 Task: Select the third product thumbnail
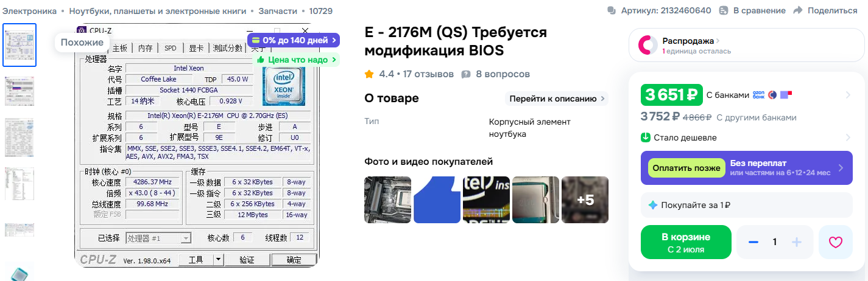(19, 139)
